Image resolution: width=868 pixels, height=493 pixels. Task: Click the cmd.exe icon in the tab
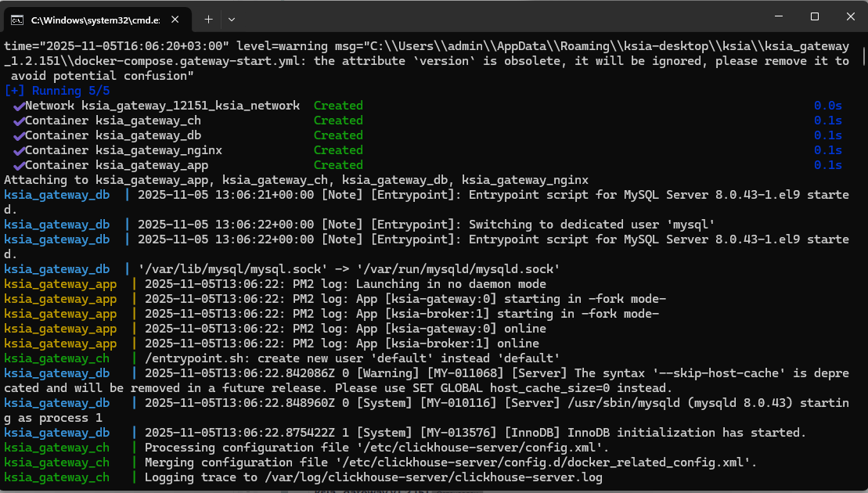(x=16, y=18)
